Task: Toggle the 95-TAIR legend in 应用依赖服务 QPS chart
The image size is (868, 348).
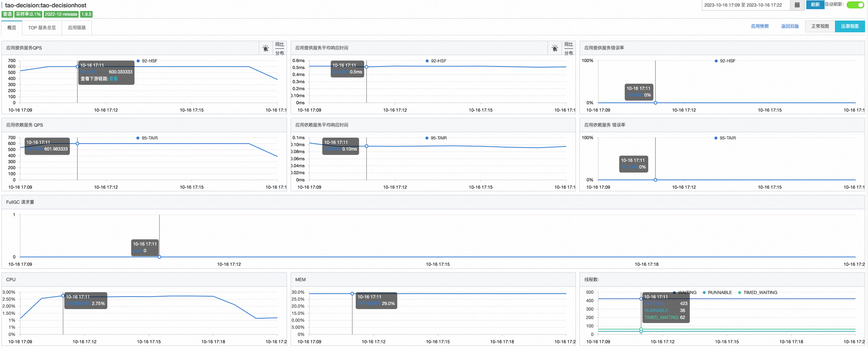Action: pyautogui.click(x=147, y=138)
